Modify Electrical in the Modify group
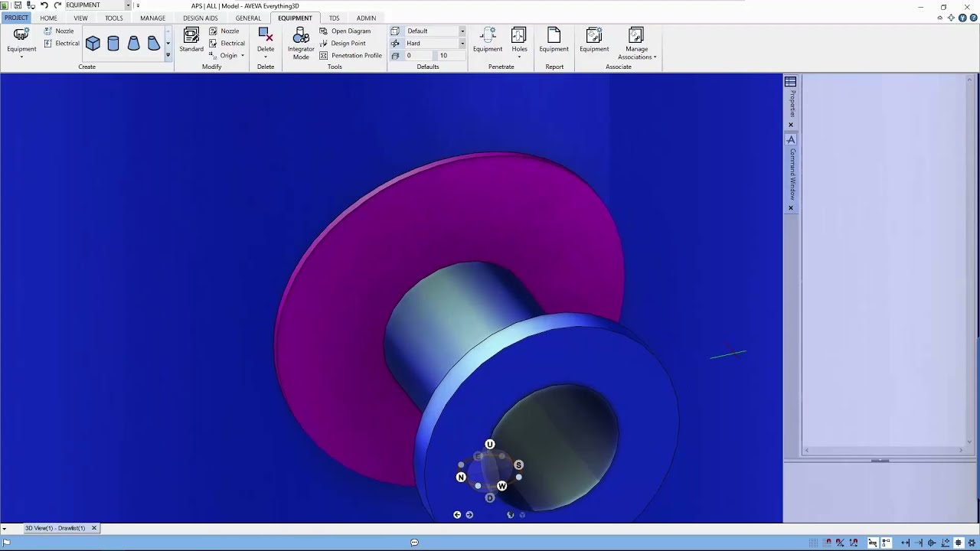980x551 pixels. tap(227, 44)
